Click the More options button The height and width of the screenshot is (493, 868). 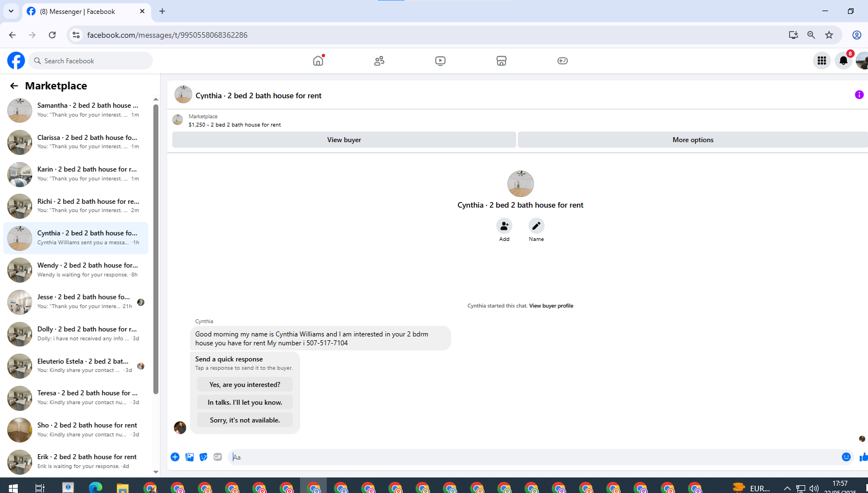point(693,140)
